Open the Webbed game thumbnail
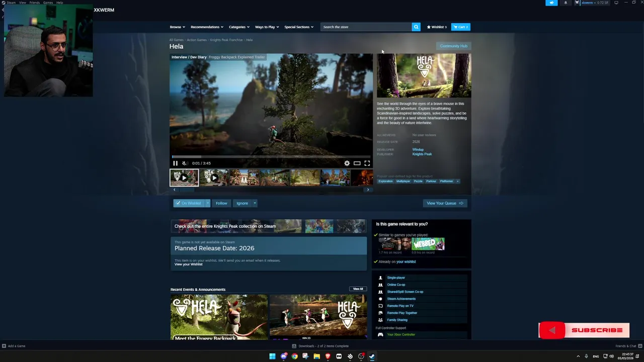Viewport: 644px width, 362px height. pos(428,244)
